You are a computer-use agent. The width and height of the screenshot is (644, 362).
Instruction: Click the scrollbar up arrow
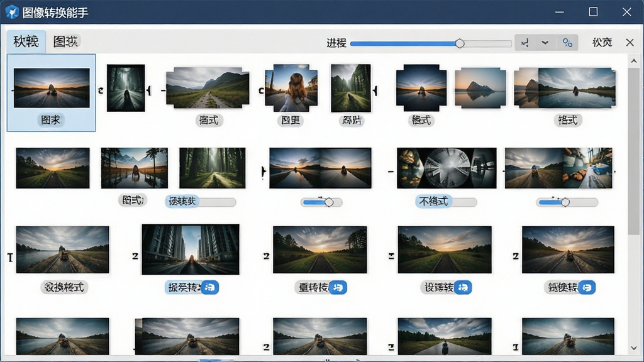tap(634, 61)
